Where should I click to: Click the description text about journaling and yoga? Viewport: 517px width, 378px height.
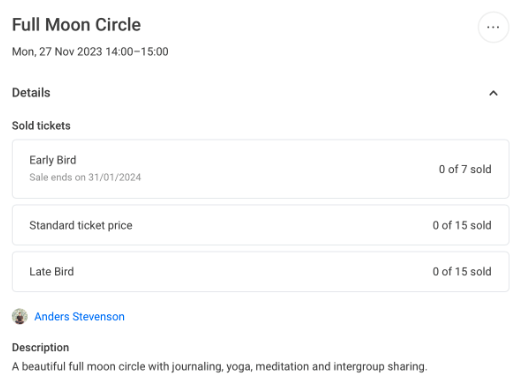[x=219, y=367]
